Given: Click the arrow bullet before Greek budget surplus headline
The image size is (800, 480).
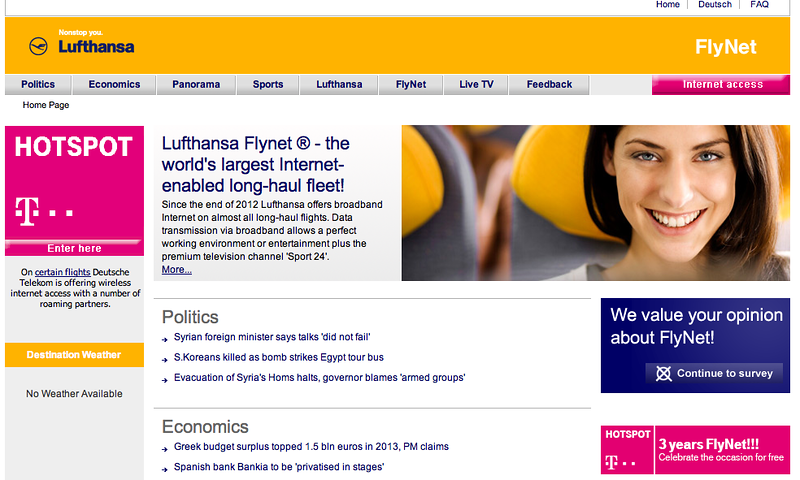Looking at the screenshot, I should pyautogui.click(x=165, y=449).
